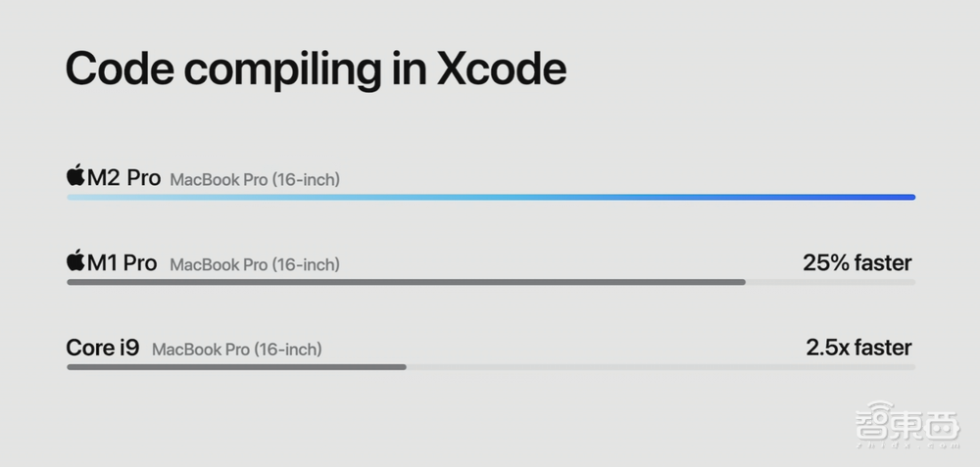The height and width of the screenshot is (467, 980).
Task: Click the Apple logo beside M1 Pro
Action: click(75, 261)
